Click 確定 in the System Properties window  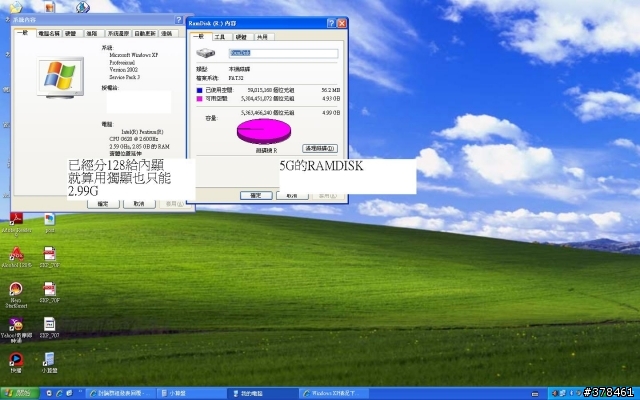tap(103, 204)
